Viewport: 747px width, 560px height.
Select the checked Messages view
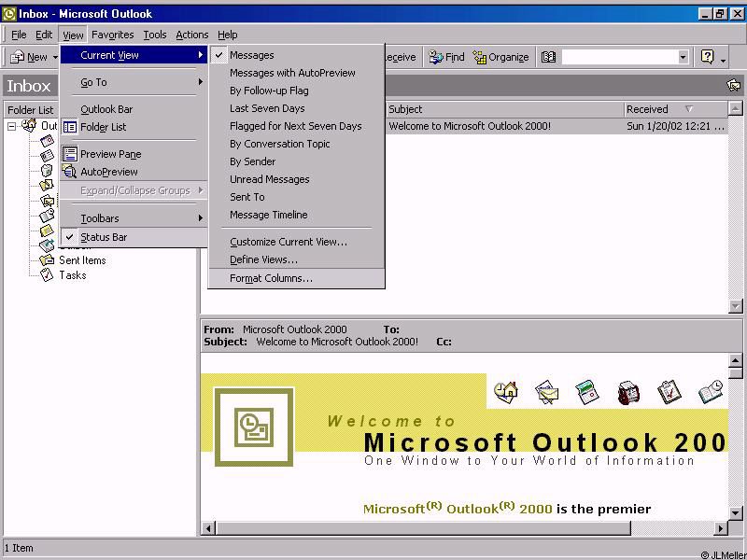[x=296, y=55]
